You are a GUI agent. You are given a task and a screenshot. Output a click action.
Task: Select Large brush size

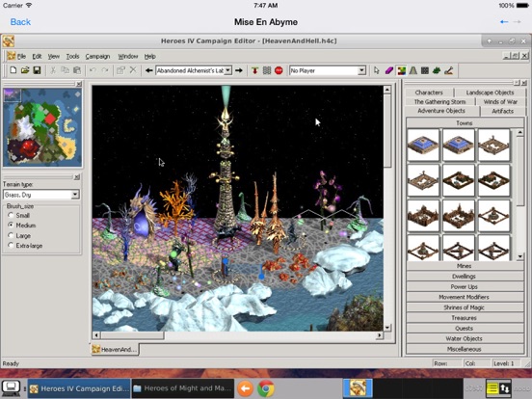coord(11,235)
